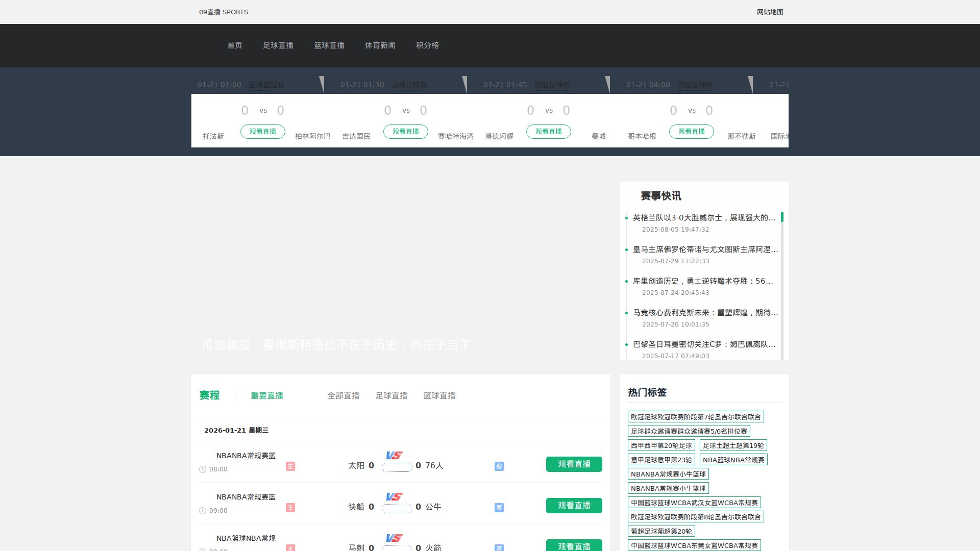Open the 体育新闻 navigation item

click(x=380, y=45)
